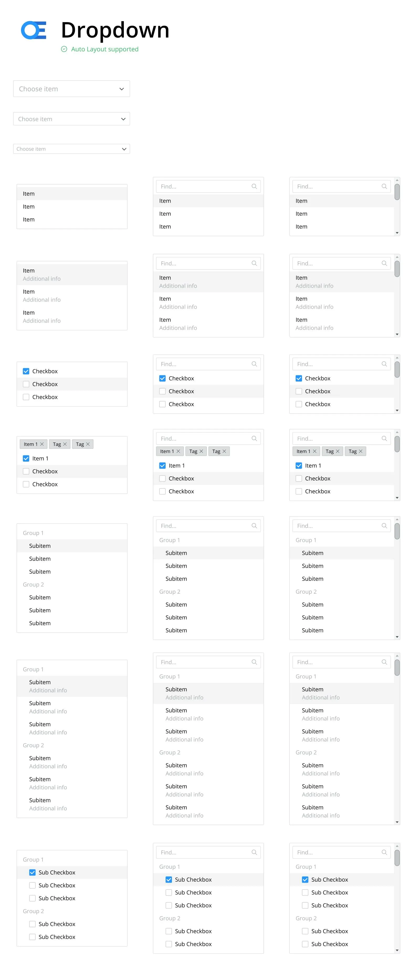Click the Auto Layout supported text
420x980 pixels.
click(x=105, y=49)
